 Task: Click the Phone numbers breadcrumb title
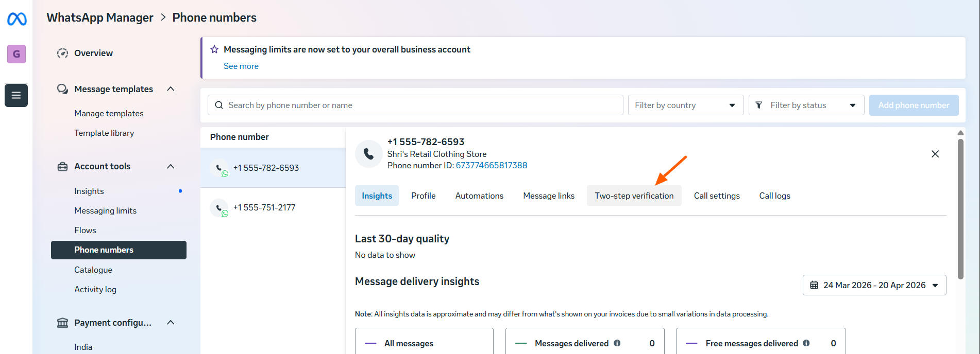[214, 17]
